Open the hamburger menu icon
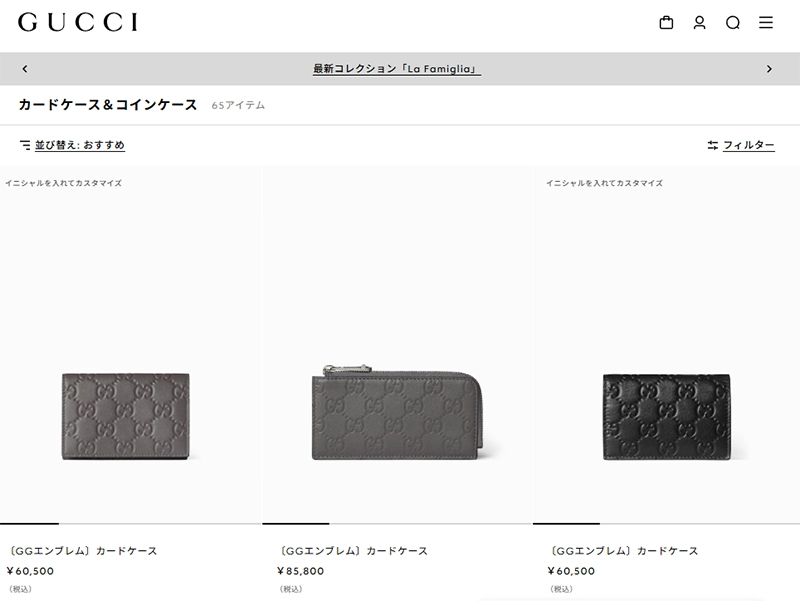 coord(766,22)
